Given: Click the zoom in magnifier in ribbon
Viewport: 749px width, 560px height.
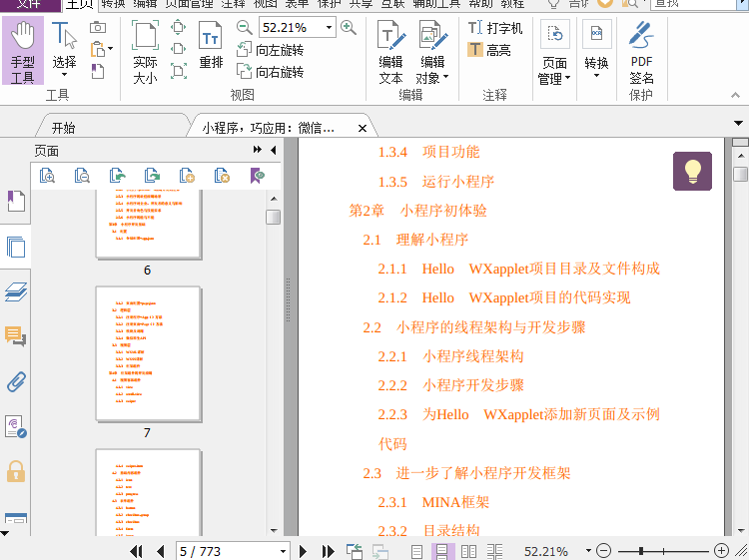Looking at the screenshot, I should tap(349, 28).
